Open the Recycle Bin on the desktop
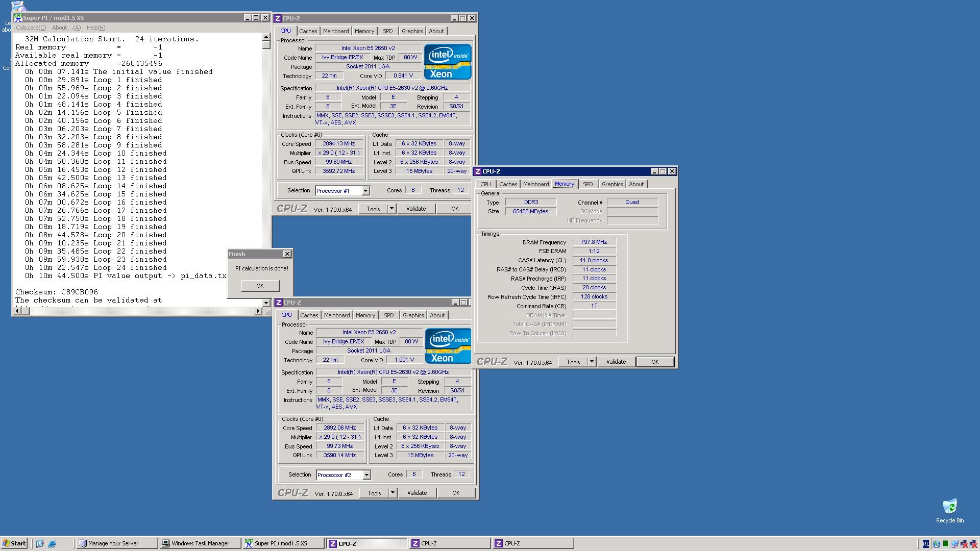 tap(949, 511)
